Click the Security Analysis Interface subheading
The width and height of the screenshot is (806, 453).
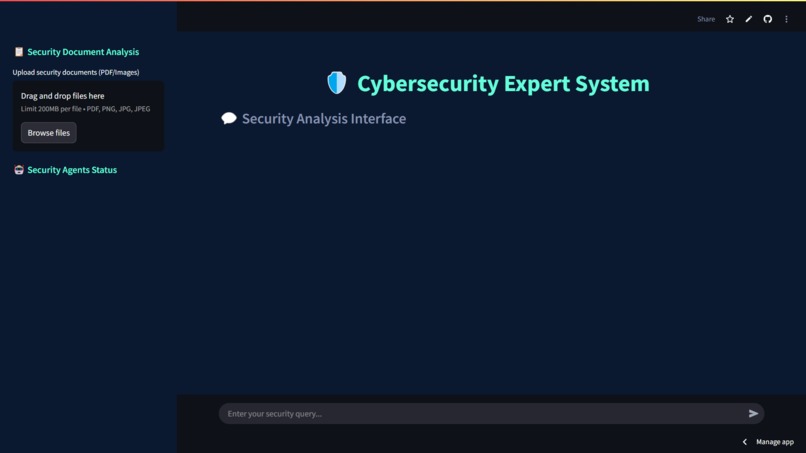pos(324,119)
